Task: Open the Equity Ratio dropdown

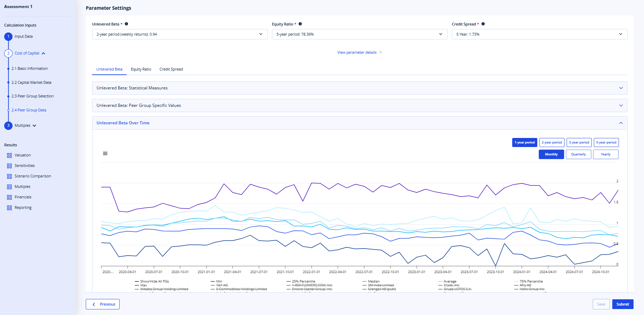Action: 359,34
